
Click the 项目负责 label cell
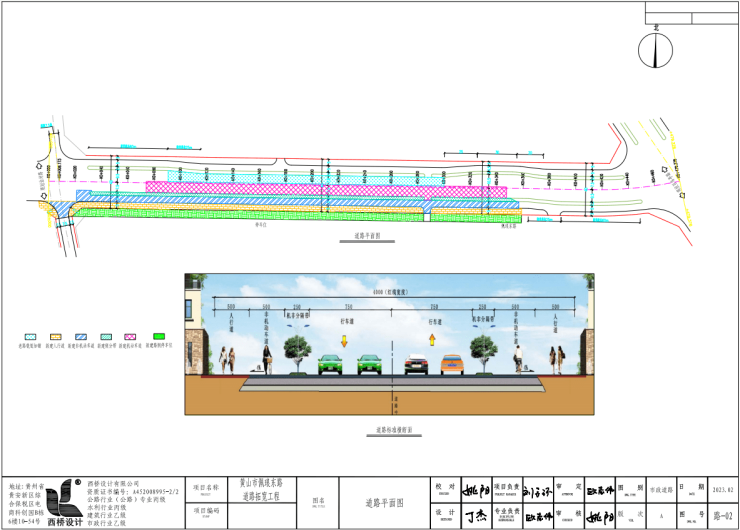click(507, 489)
